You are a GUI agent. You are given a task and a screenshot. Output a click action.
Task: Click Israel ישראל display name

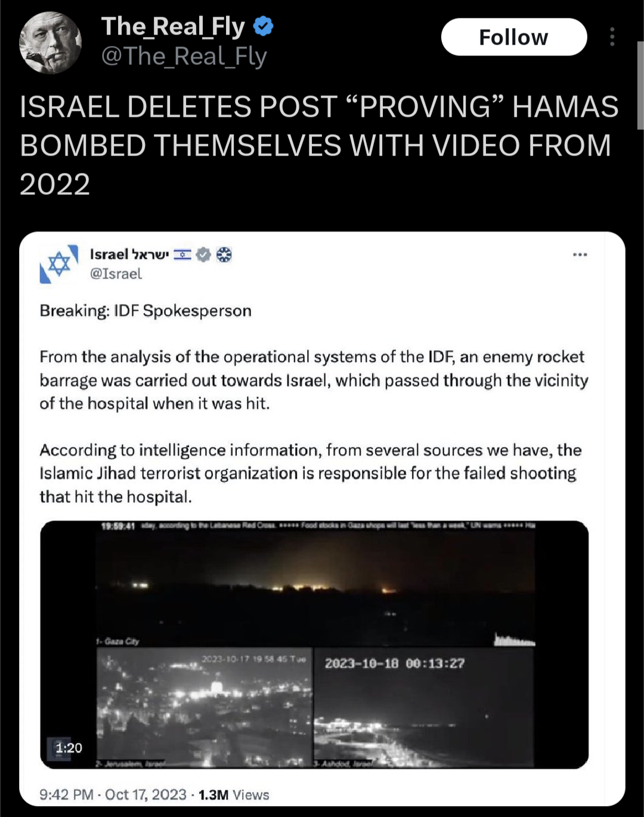point(129,255)
